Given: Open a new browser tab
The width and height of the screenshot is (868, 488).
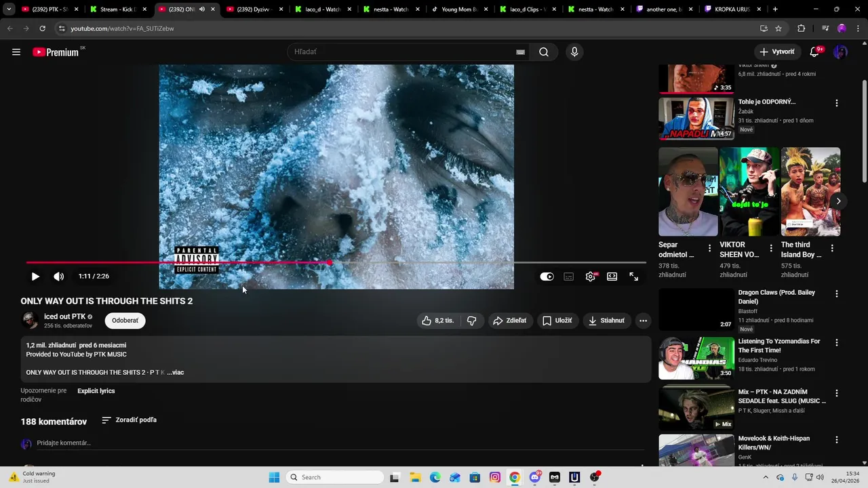Looking at the screenshot, I should [775, 9].
